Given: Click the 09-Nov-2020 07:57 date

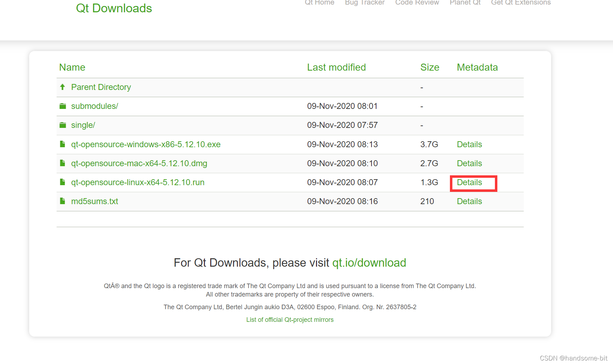Looking at the screenshot, I should pyautogui.click(x=342, y=125).
